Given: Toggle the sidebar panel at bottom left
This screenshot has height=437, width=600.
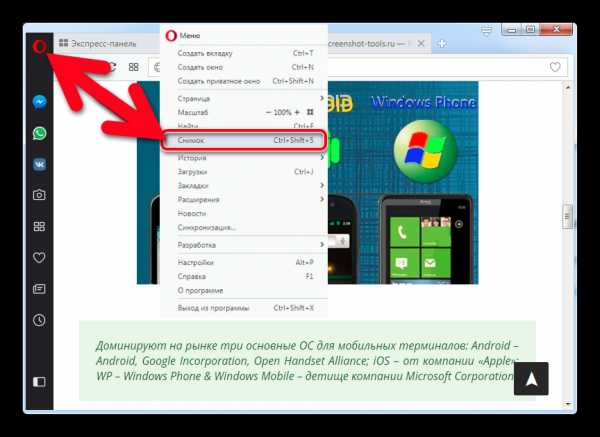Looking at the screenshot, I should click(39, 381).
